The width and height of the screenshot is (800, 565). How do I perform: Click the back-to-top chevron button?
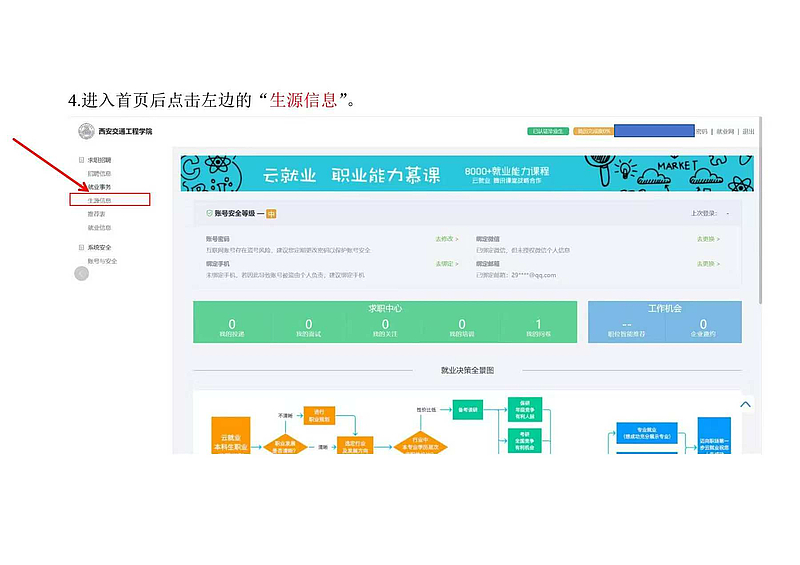(745, 404)
